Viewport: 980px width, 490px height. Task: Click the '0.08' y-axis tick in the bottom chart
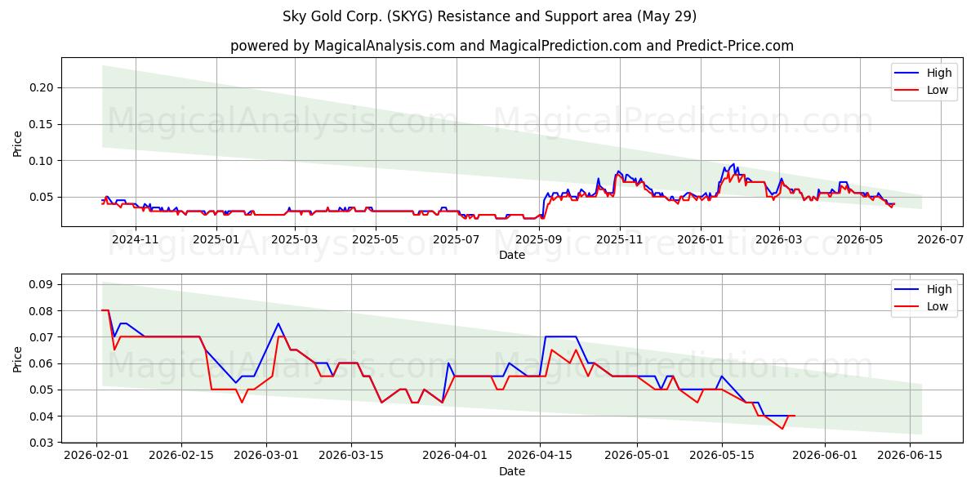coord(41,311)
